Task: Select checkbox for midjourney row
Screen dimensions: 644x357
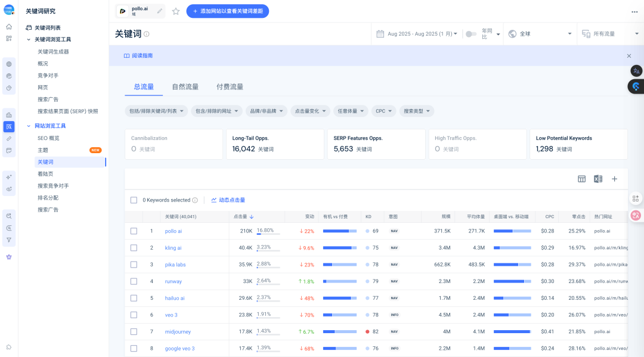Action: click(134, 331)
